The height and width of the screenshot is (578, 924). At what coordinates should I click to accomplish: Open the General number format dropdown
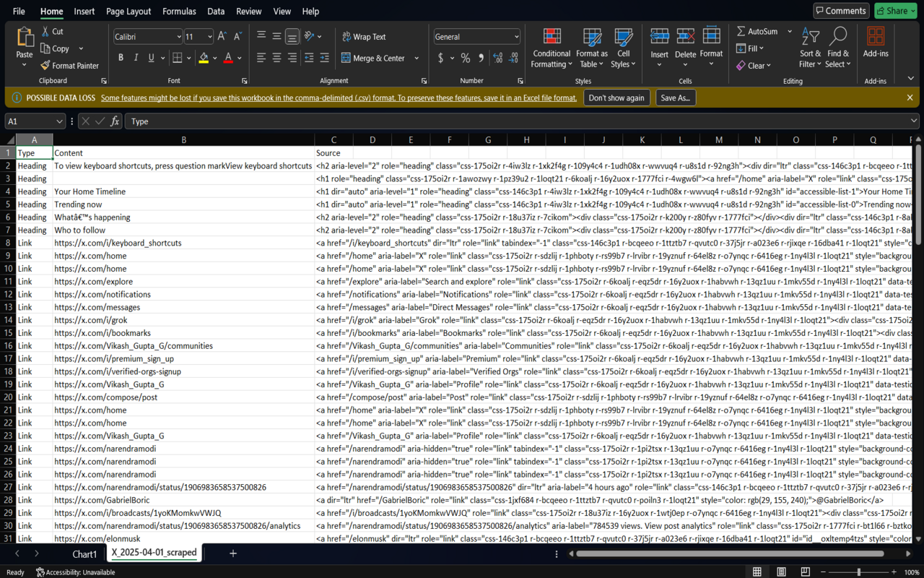pos(516,37)
